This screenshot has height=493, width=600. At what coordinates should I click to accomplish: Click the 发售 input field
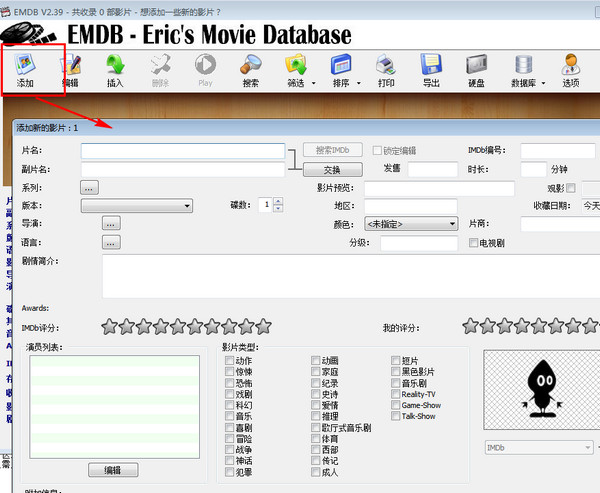[433, 170]
